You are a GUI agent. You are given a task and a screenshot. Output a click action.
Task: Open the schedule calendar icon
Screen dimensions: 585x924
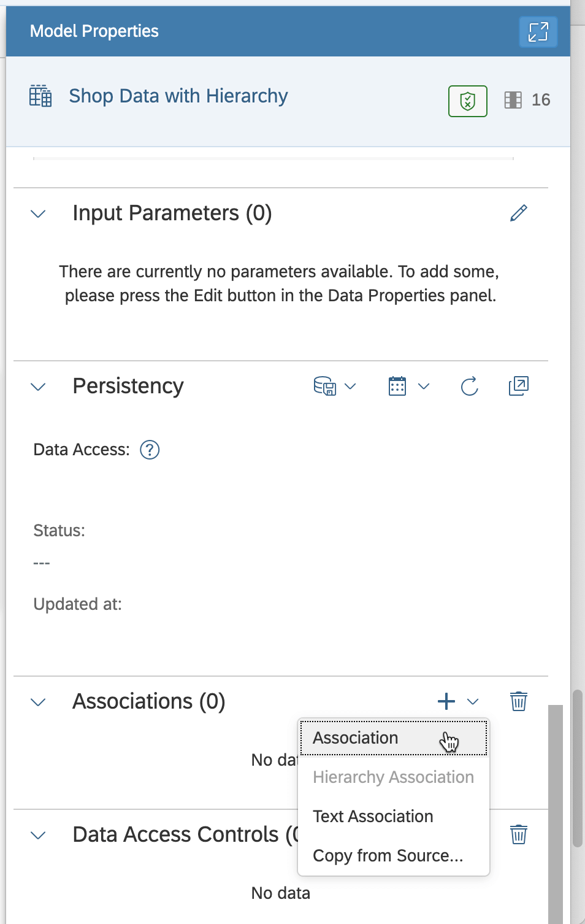[397, 386]
